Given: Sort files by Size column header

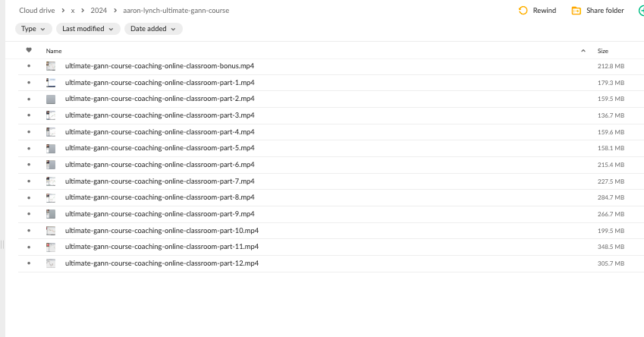Looking at the screenshot, I should point(603,51).
